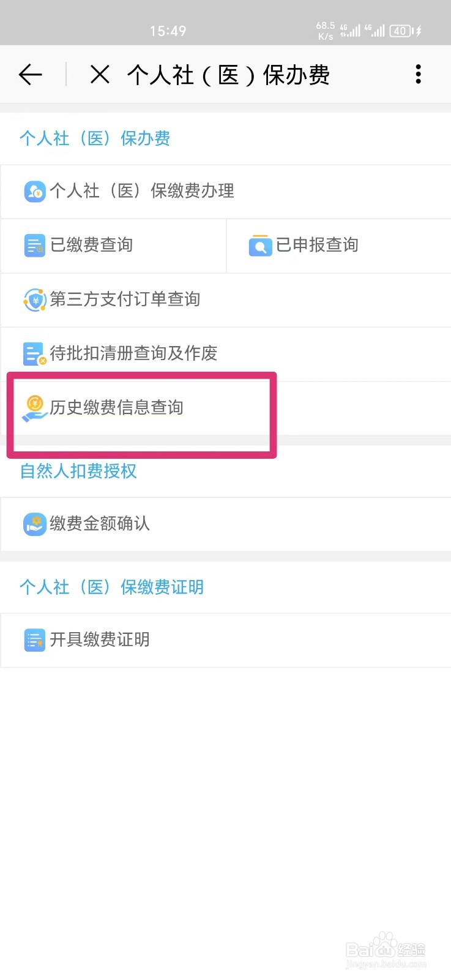Tap the 开具缴费证明 list icon
451x980 pixels.
pos(34,640)
